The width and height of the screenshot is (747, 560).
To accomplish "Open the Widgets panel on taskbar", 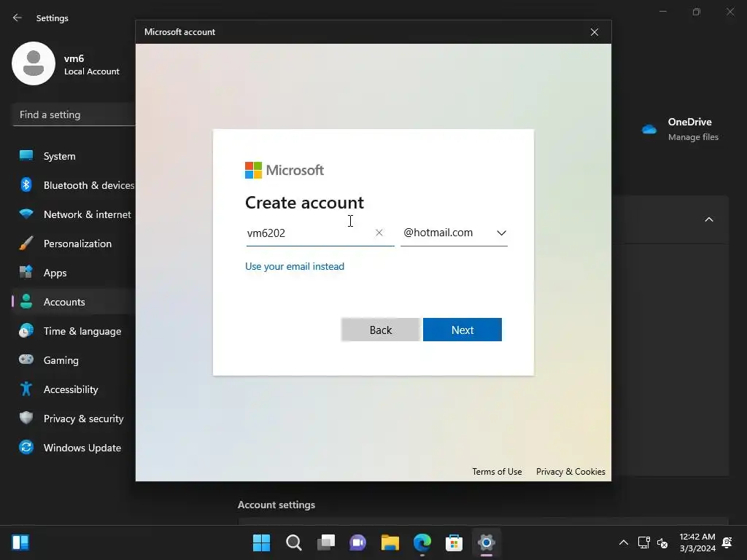I will (20, 542).
